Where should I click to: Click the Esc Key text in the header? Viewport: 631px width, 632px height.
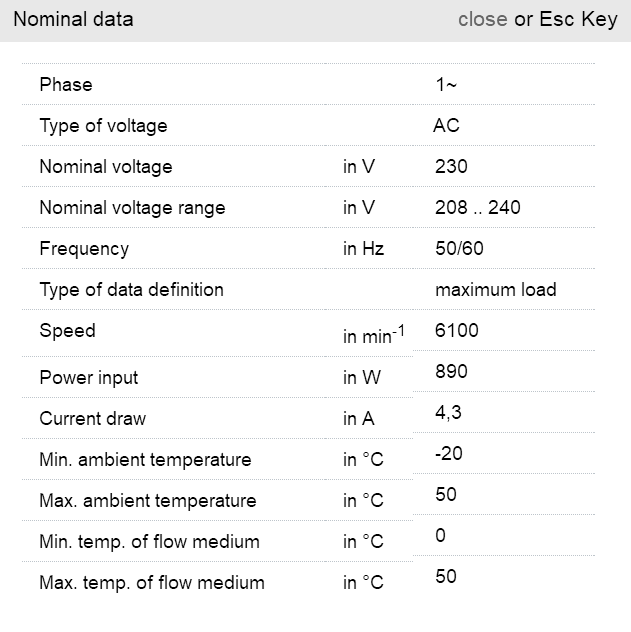[x=578, y=19]
